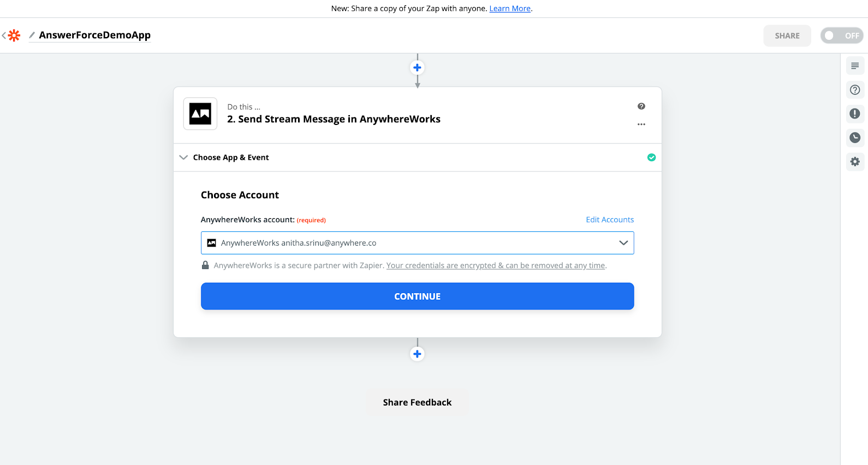
Task: Click the step title Send Stream Message
Action: coord(334,119)
